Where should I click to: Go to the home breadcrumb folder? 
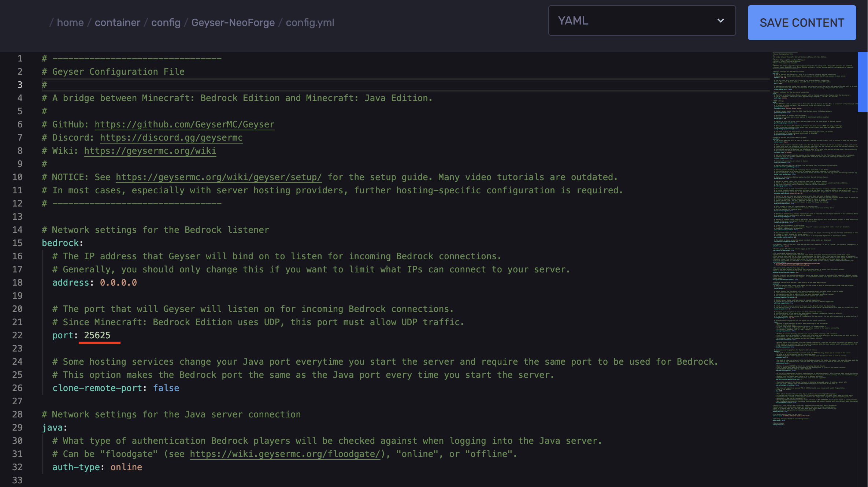coord(70,23)
